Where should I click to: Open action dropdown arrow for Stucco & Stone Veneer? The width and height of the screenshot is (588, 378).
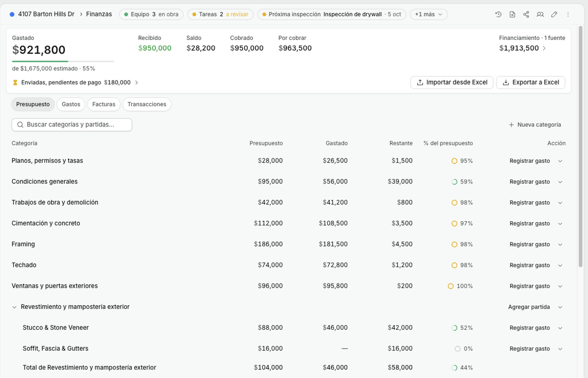pyautogui.click(x=560, y=328)
